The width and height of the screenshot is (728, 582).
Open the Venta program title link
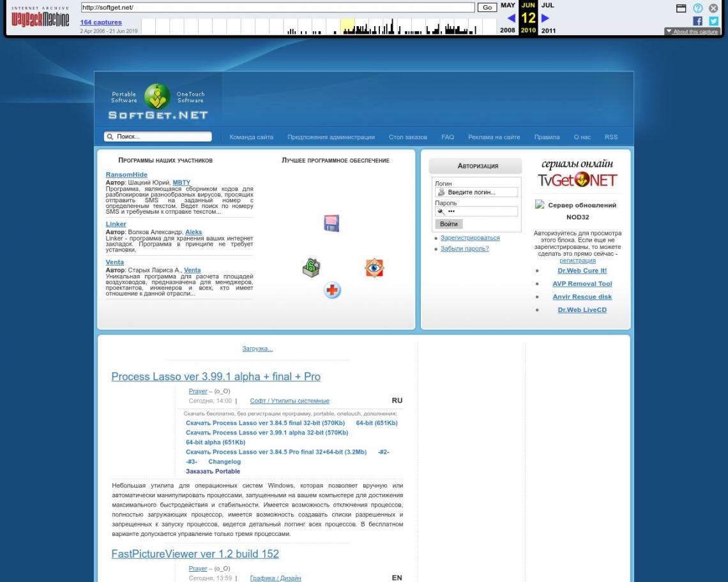pos(115,262)
